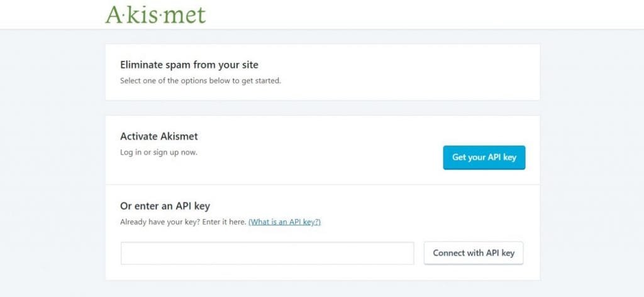Click the Connect with API key button
Viewport: 644px width, 297px height.
[474, 253]
